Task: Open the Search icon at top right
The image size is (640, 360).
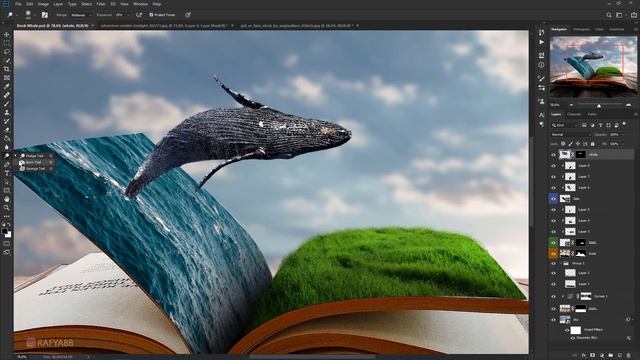Action: pyautogui.click(x=609, y=15)
